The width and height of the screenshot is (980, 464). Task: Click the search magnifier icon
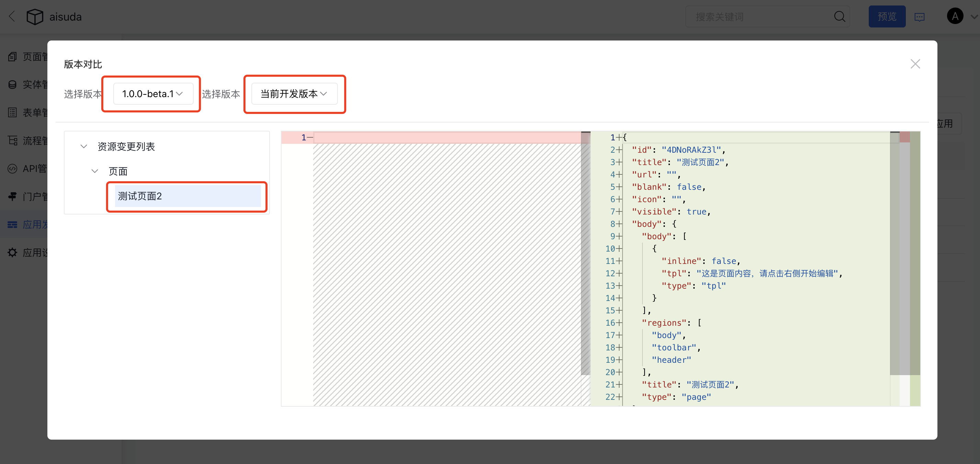pyautogui.click(x=840, y=16)
